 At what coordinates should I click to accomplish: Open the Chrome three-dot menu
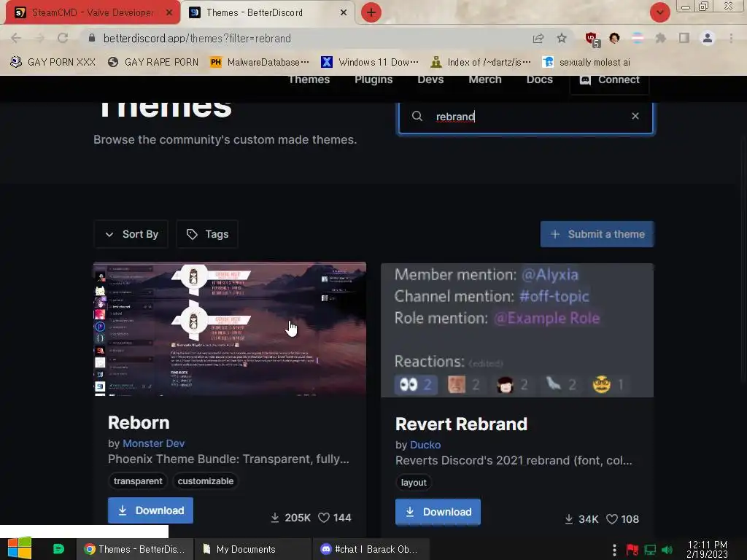(x=731, y=38)
